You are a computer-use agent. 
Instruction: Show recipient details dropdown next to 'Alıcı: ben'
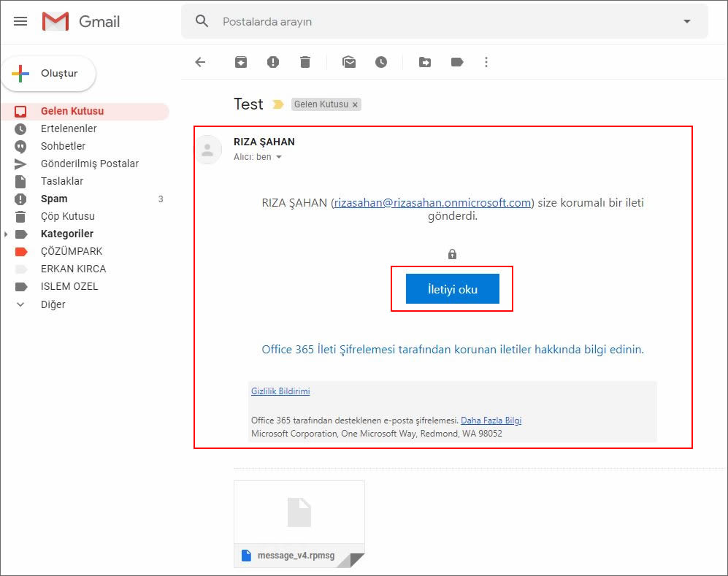279,158
